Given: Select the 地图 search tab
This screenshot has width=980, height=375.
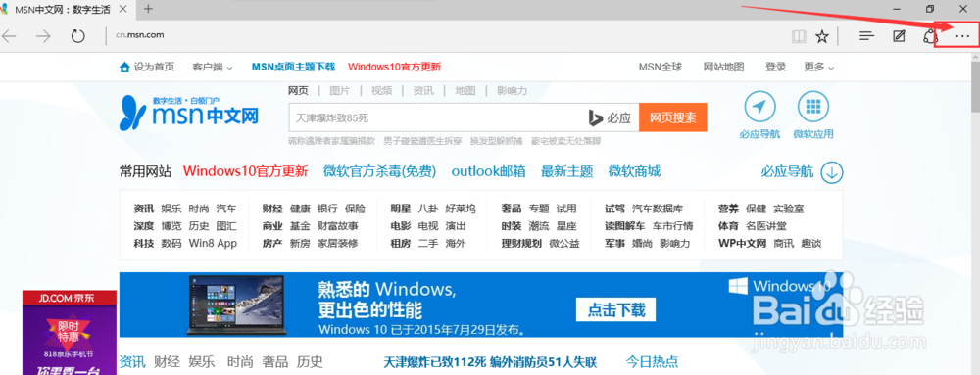Looking at the screenshot, I should (x=465, y=90).
